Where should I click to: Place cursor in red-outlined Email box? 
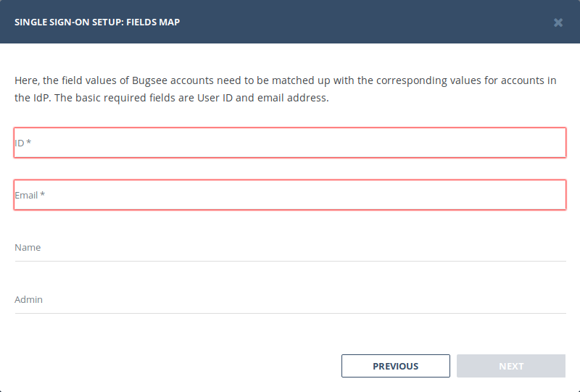(290, 195)
